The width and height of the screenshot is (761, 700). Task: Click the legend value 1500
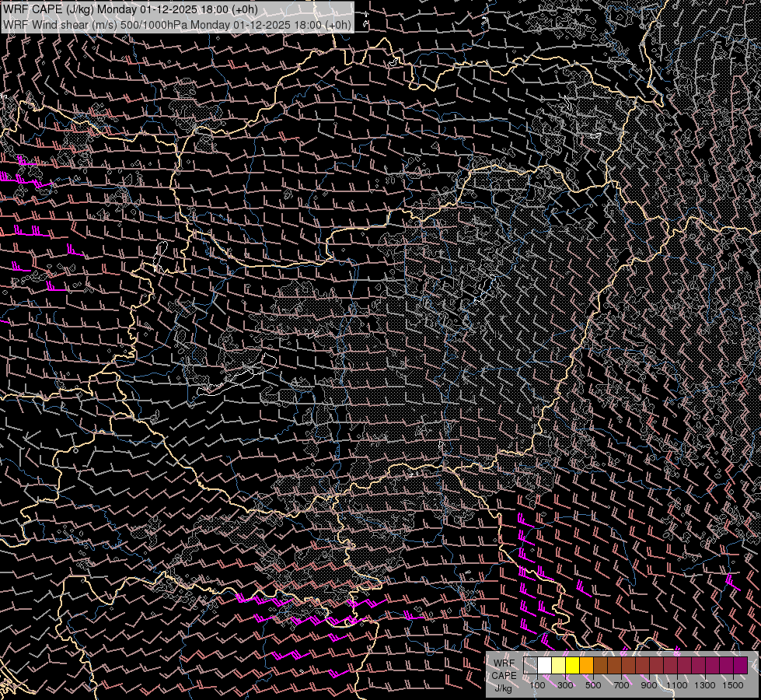(733, 685)
